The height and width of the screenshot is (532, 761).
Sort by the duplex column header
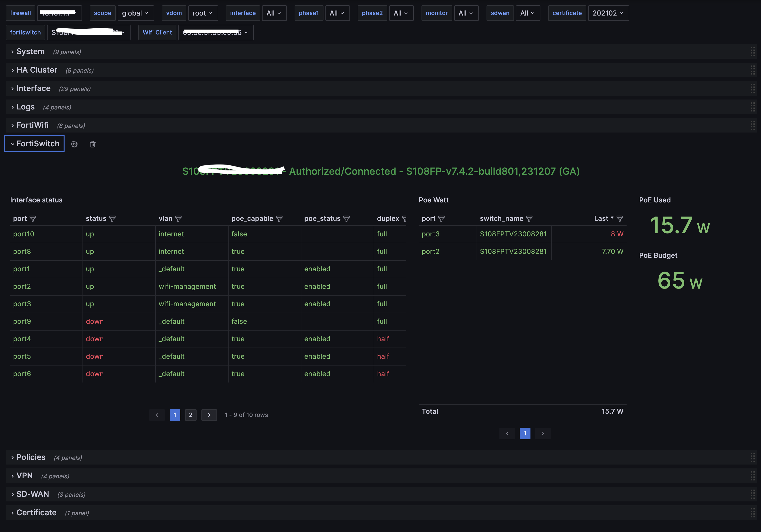pos(388,219)
